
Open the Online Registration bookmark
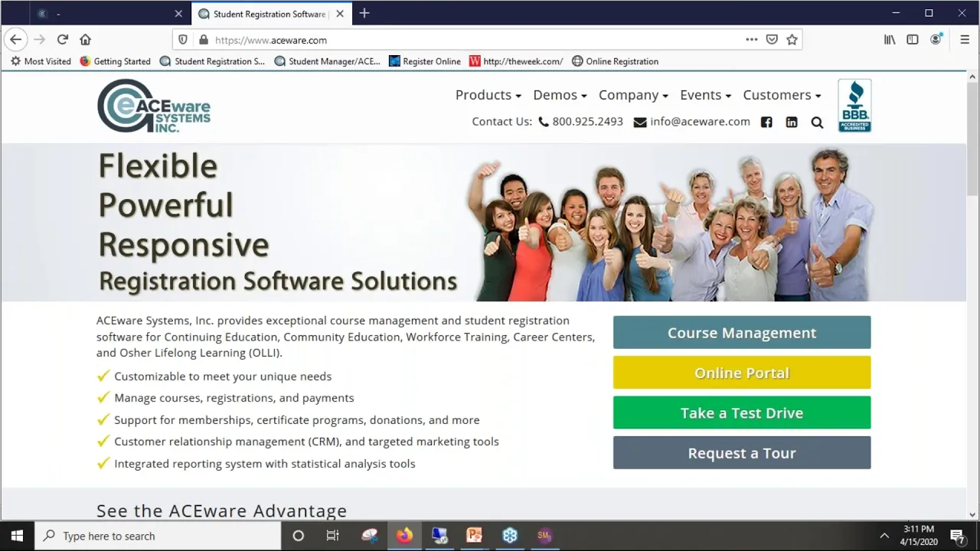(x=615, y=61)
